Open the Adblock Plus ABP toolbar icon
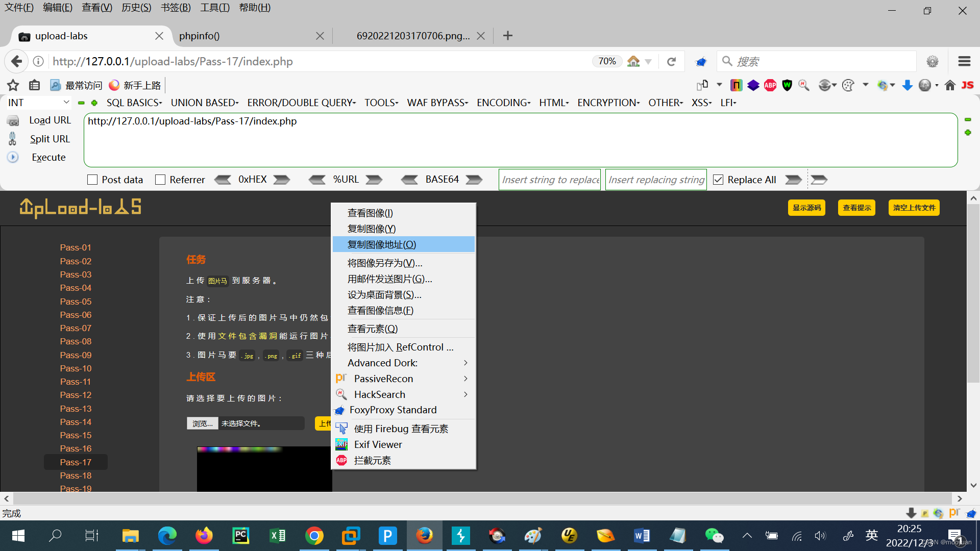The width and height of the screenshot is (980, 551). click(770, 85)
